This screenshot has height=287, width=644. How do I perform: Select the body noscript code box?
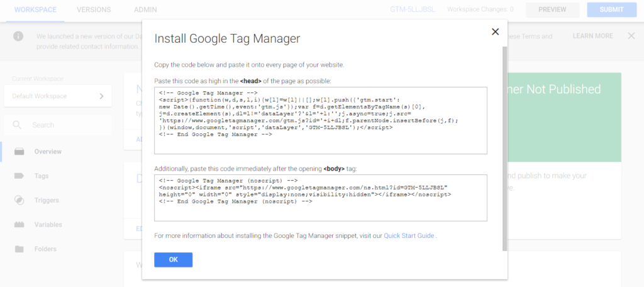321,198
